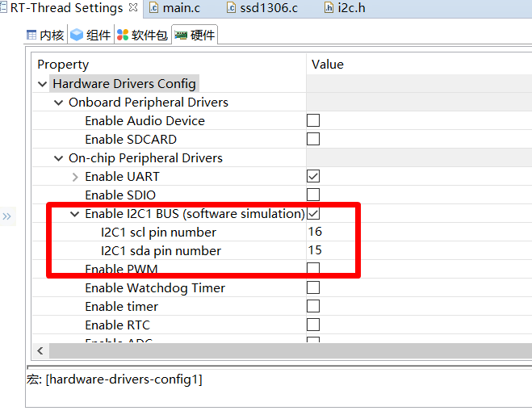Click the horizontal scrollbar track
This screenshot has height=415, width=532.
tap(291, 350)
